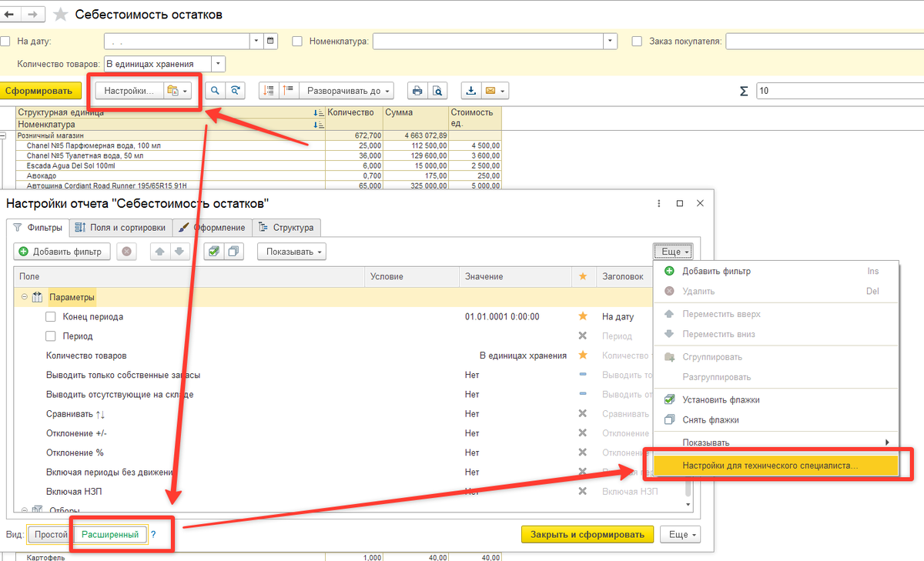Image resolution: width=924 pixels, height=561 pixels.
Task: Click cross mark in Период row
Action: coord(583,336)
